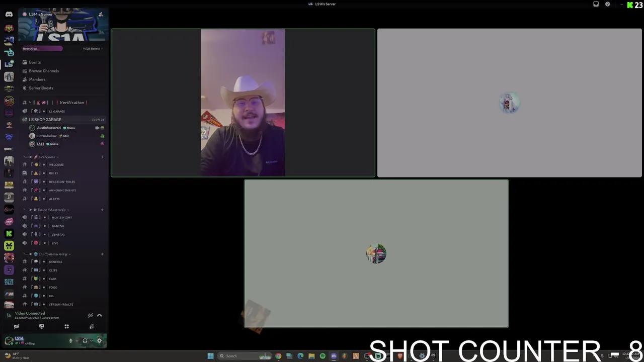Screen dimensions: 644x362
Task: Open the soundboard icon
Action: point(92,326)
